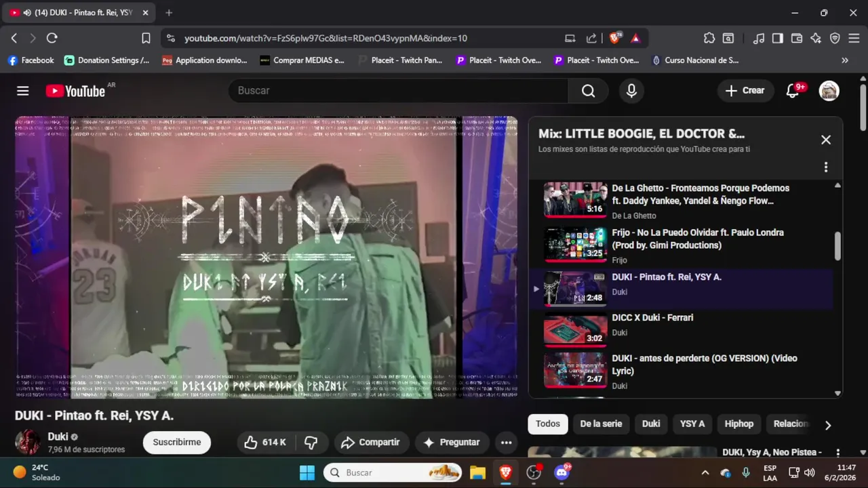
Task: Click the Suscribirme button
Action: [x=177, y=443]
